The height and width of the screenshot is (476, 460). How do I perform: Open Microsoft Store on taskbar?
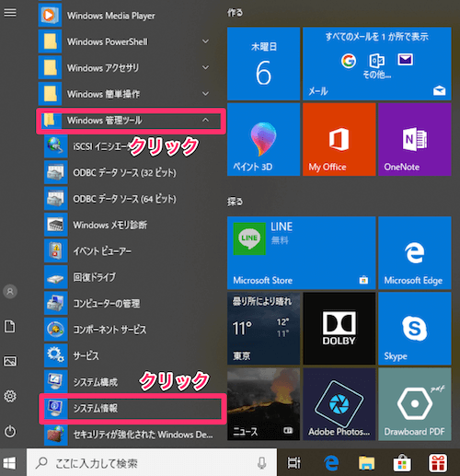402,463
